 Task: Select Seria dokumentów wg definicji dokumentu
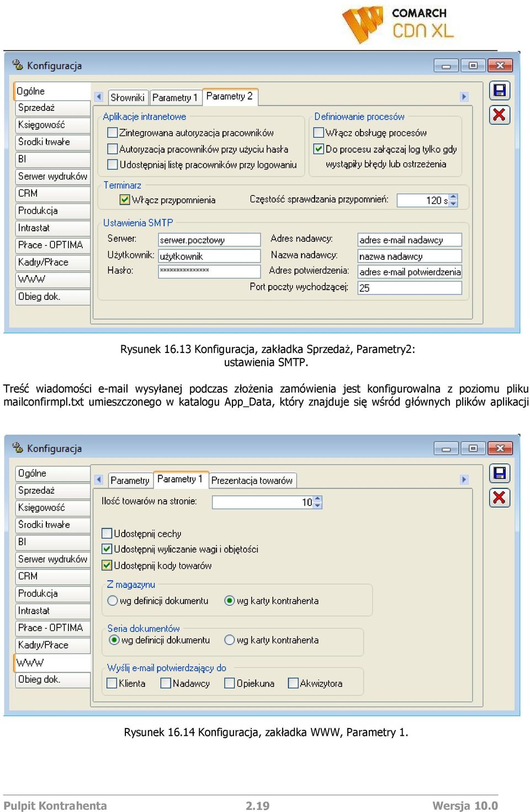tap(114, 640)
